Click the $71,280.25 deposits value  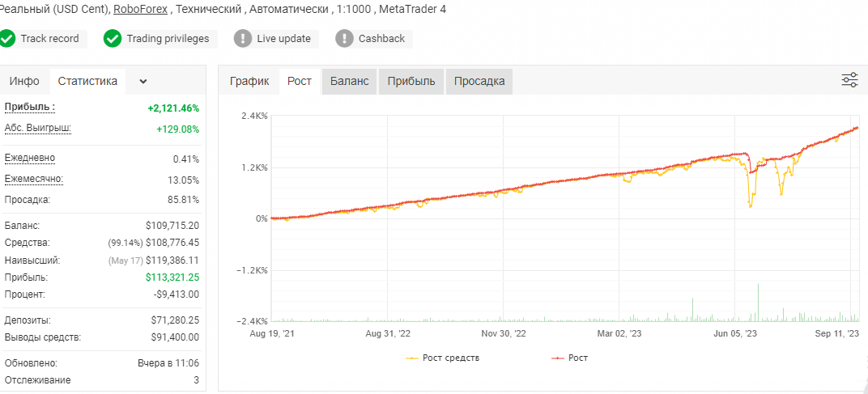(175, 320)
